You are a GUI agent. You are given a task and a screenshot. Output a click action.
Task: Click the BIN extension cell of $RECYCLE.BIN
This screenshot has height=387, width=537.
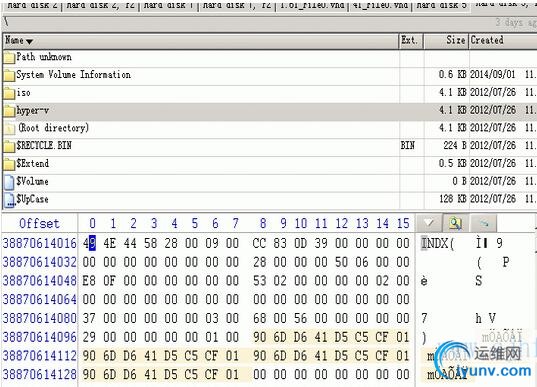(x=408, y=146)
